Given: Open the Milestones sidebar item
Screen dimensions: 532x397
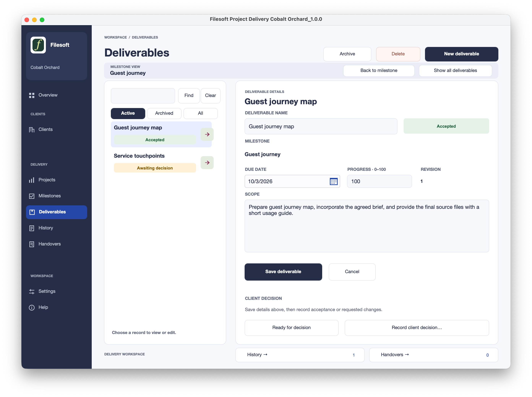Looking at the screenshot, I should pos(57,196).
